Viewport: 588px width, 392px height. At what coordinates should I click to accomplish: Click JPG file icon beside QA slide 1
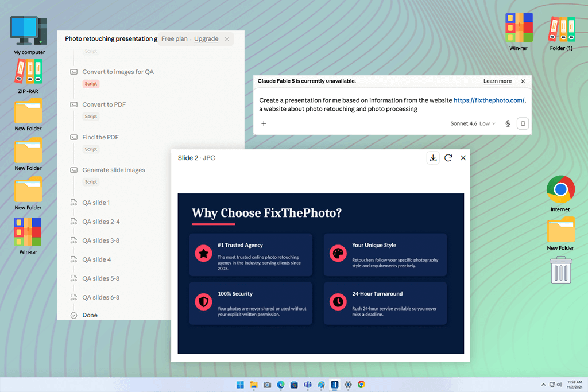(74, 203)
